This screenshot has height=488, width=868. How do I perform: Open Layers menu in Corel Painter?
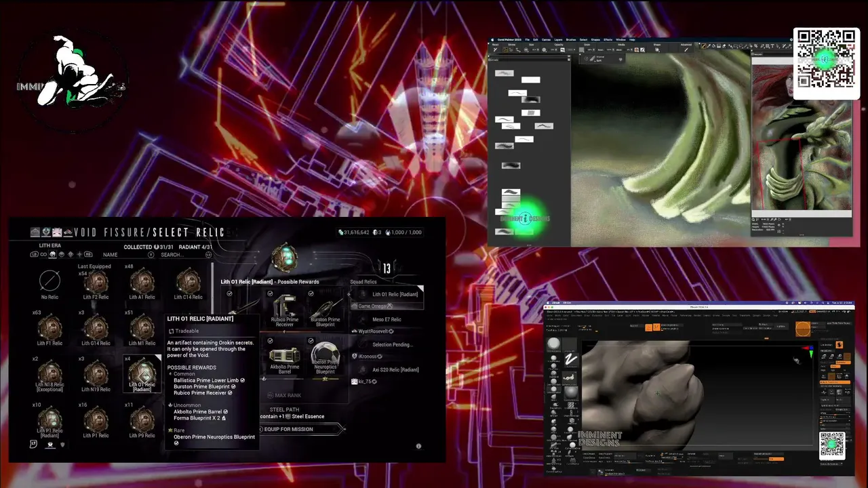click(559, 40)
